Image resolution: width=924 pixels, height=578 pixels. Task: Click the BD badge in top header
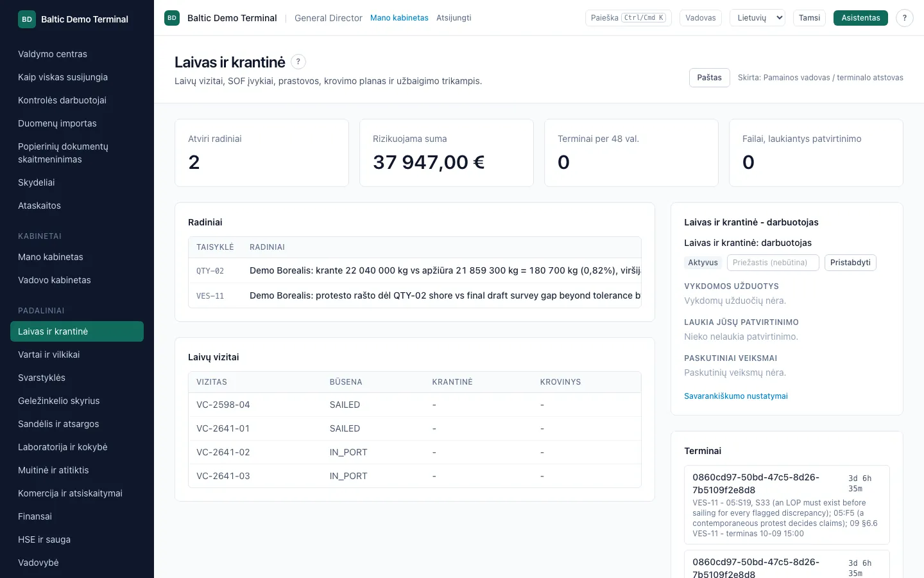point(172,18)
